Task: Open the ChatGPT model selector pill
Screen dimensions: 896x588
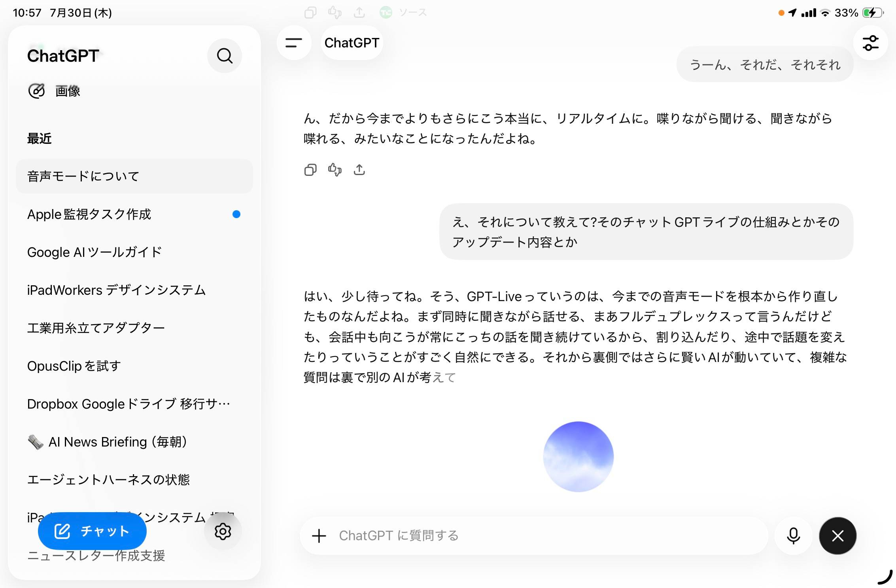Action: tap(352, 43)
